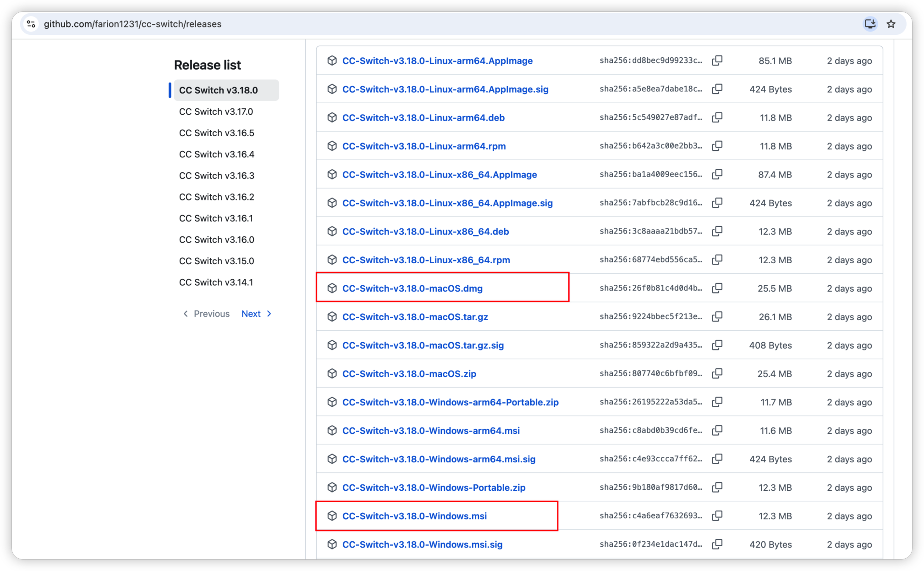This screenshot has width=924, height=571.
Task: Copy SHA256 hash for Windows-arm64-Portable.zip
Action: point(717,402)
